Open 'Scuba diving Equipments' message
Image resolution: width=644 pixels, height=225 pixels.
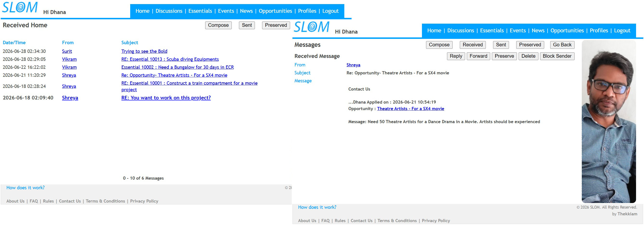pyautogui.click(x=170, y=59)
